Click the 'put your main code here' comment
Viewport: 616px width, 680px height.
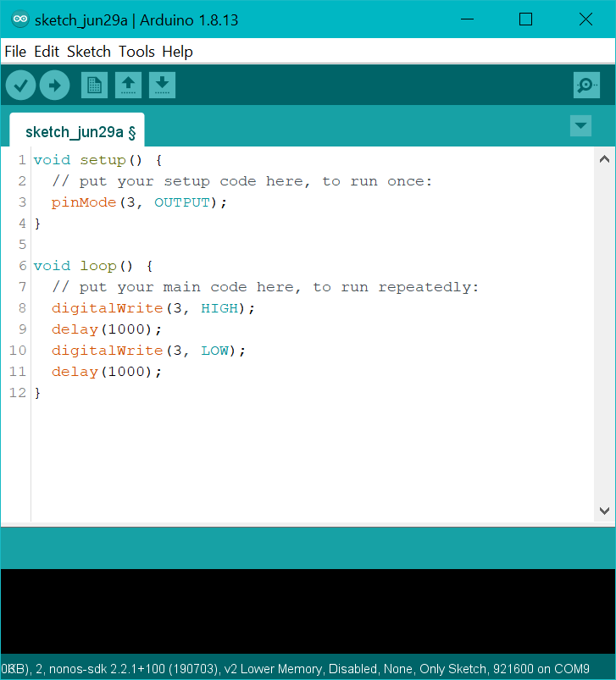[265, 287]
